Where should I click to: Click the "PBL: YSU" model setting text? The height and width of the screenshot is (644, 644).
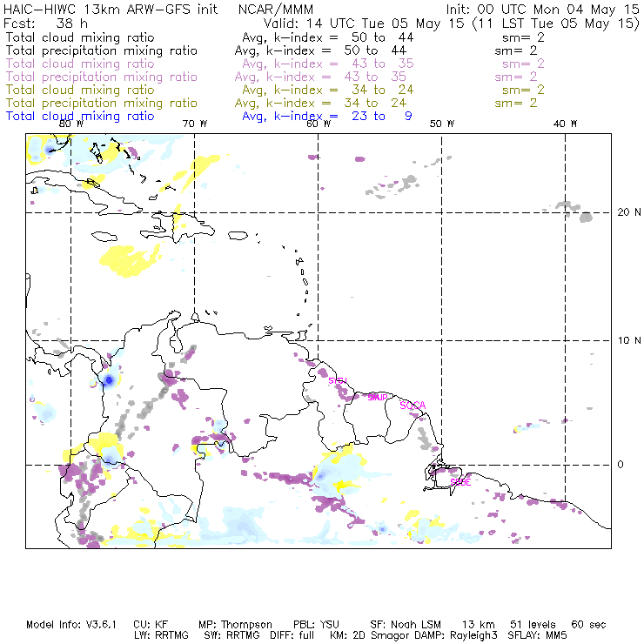click(x=316, y=625)
